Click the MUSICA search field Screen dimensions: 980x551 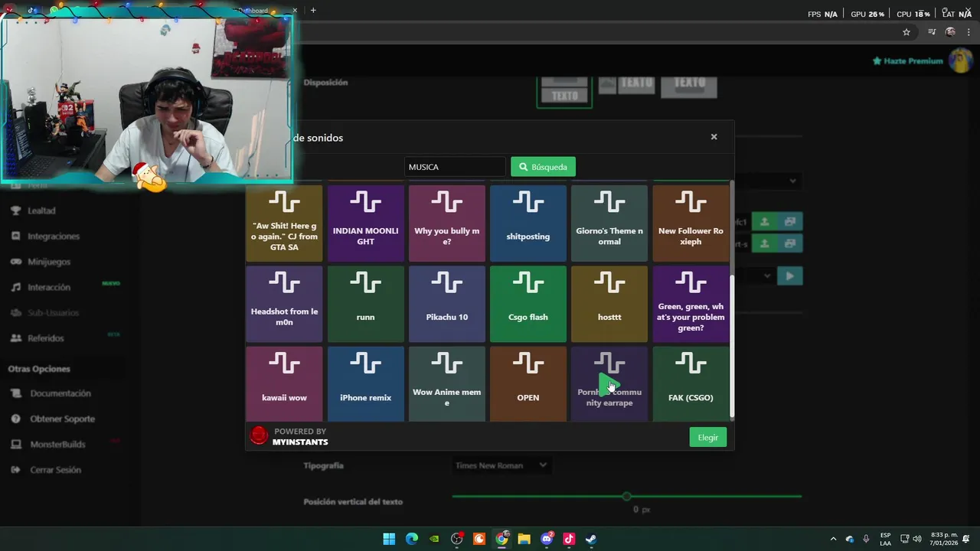click(x=456, y=167)
